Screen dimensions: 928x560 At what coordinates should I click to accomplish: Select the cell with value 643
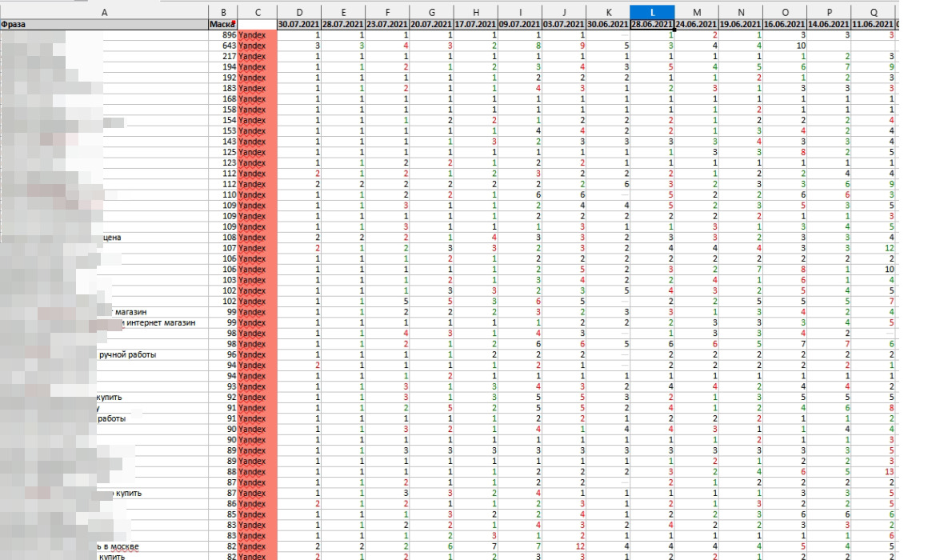tap(222, 46)
